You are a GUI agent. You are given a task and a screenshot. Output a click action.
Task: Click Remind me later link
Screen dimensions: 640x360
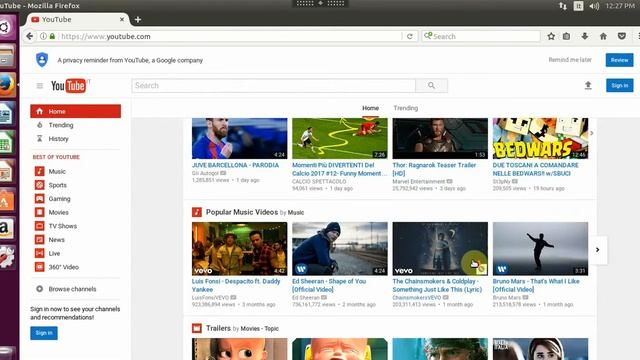point(570,60)
